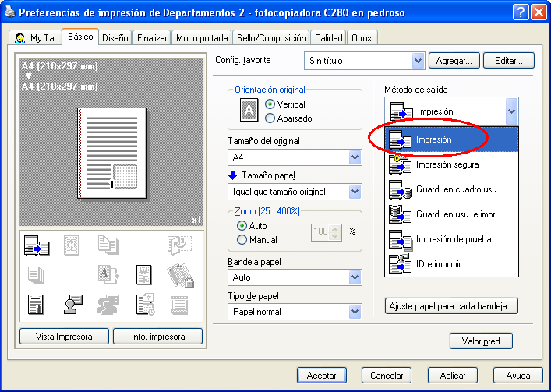Click the page layout preview thumbnail
Image resolution: width=551 pixels, height=392 pixels.
pyautogui.click(x=111, y=154)
